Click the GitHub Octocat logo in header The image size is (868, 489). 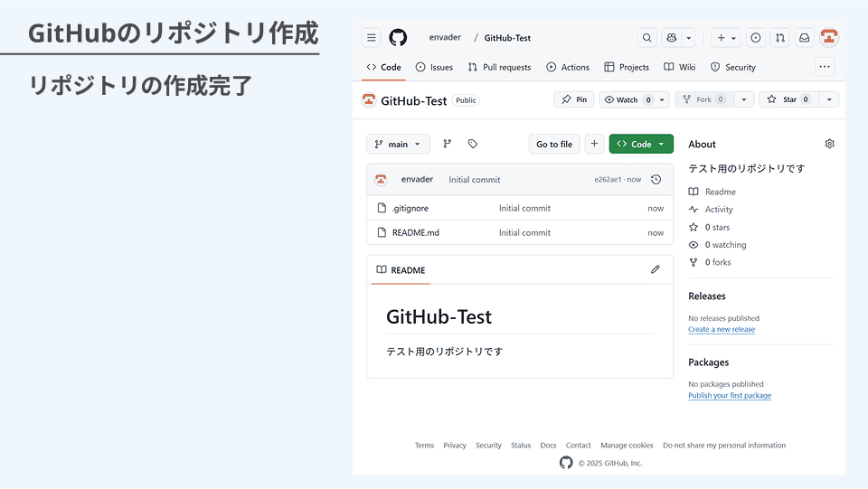point(398,38)
